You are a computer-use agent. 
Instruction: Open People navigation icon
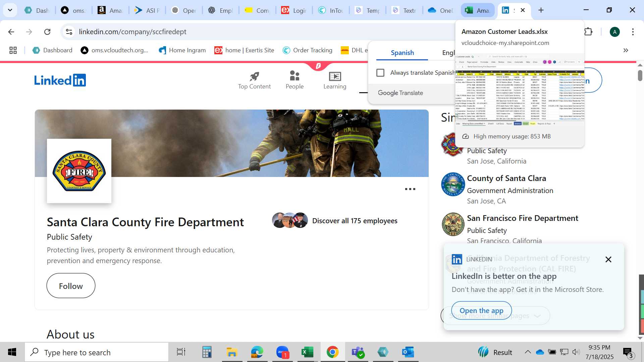(294, 81)
